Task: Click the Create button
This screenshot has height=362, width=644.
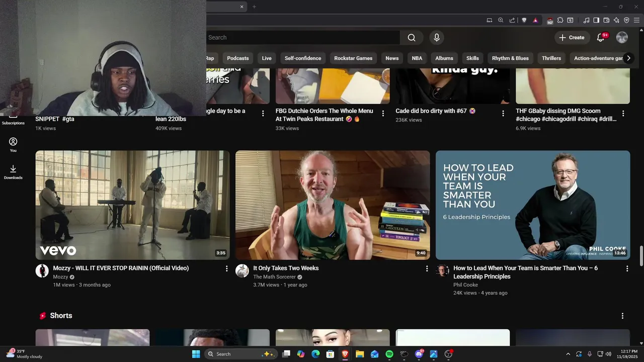Action: (x=572, y=38)
